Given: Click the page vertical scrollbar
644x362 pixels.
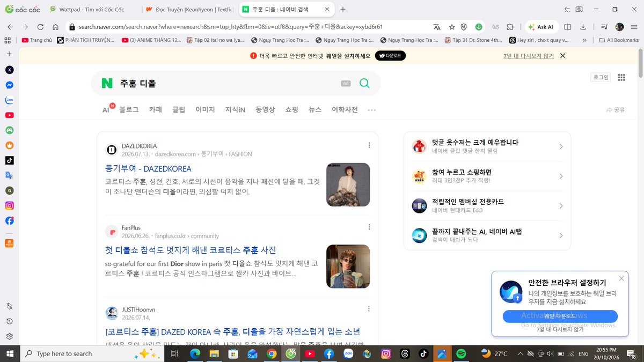Looking at the screenshot, I should tap(640, 64).
